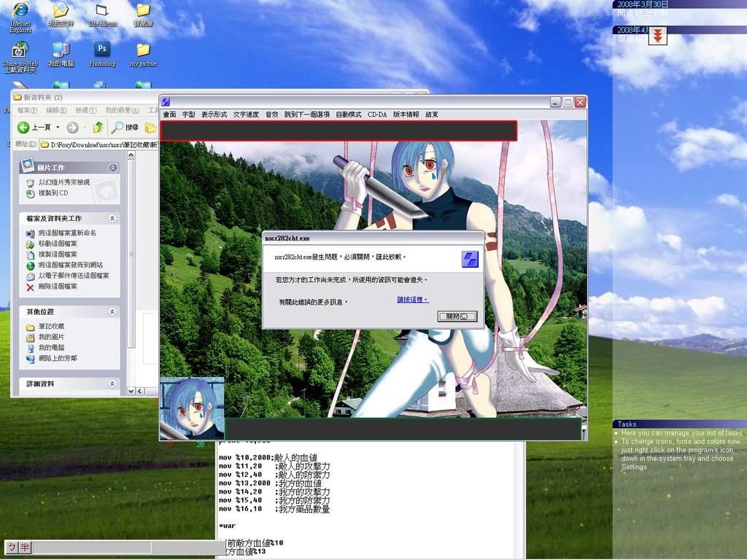Toggle the 半 half-width mode on language bar
747x560 pixels.
(x=24, y=547)
